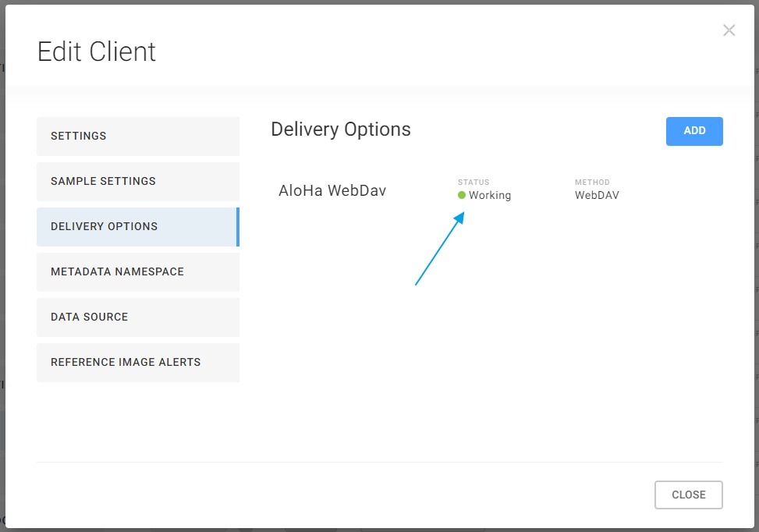759x532 pixels.
Task: Click the STATUS column label
Action: pos(473,183)
